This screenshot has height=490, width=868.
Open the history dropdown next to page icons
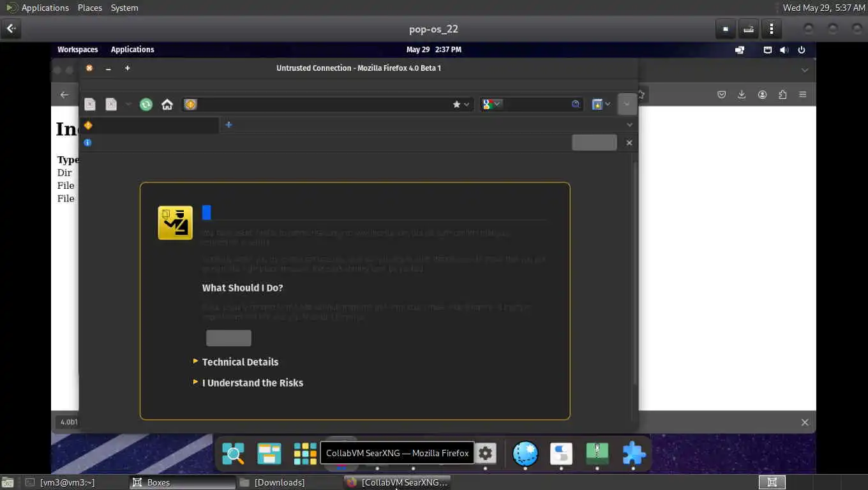(x=128, y=104)
